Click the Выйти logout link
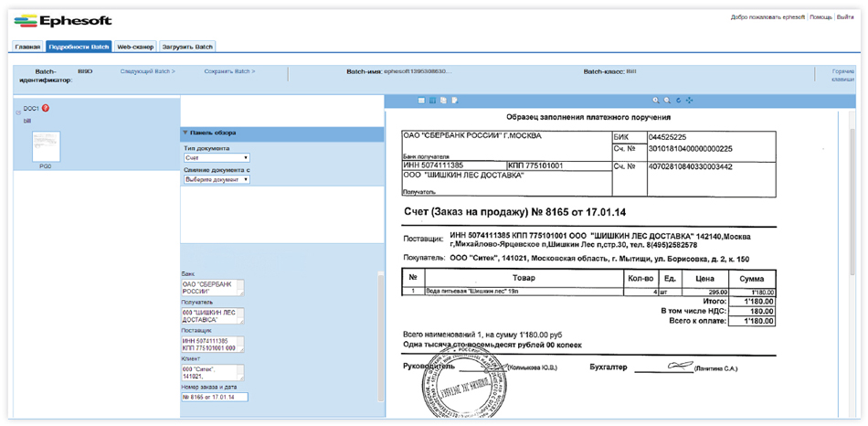 tap(845, 17)
